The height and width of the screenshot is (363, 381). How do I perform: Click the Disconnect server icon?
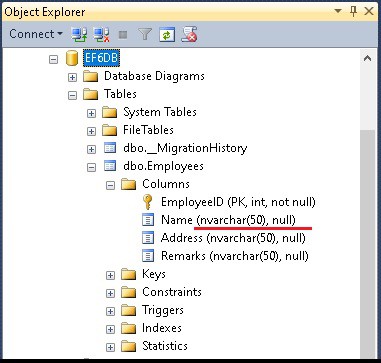coord(102,34)
